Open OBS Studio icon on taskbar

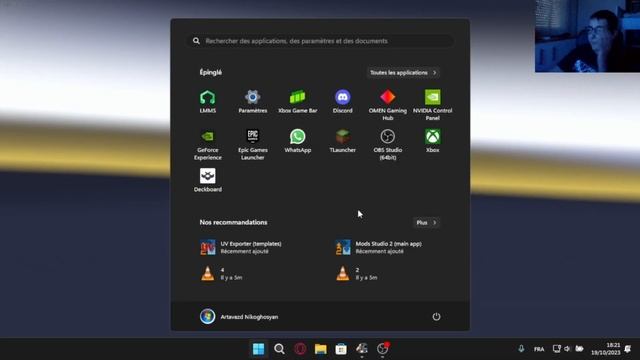point(382,349)
